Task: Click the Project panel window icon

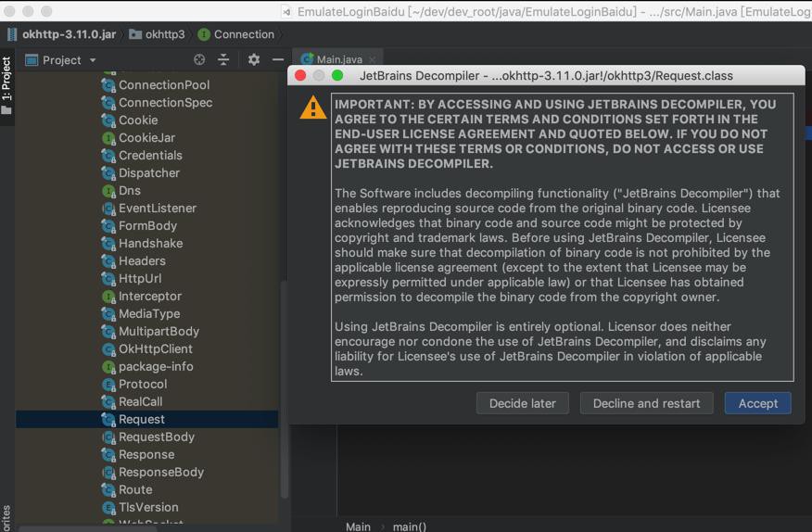Action: click(32, 60)
